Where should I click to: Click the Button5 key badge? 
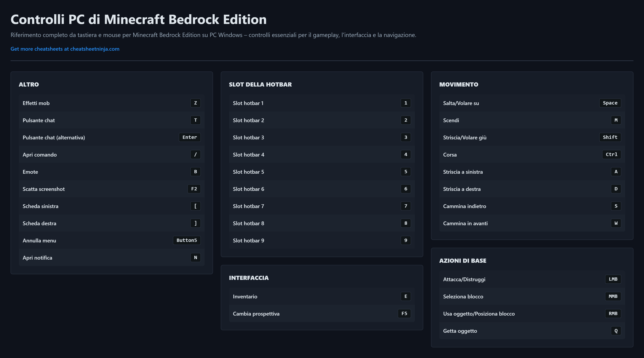click(186, 240)
